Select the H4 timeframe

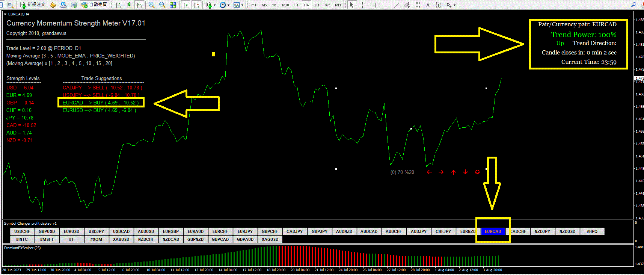point(306,5)
